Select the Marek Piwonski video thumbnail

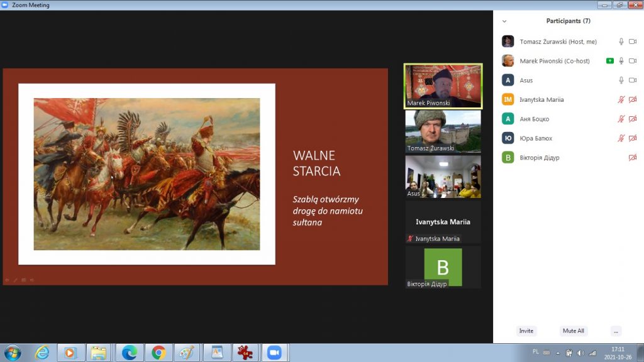coord(443,86)
